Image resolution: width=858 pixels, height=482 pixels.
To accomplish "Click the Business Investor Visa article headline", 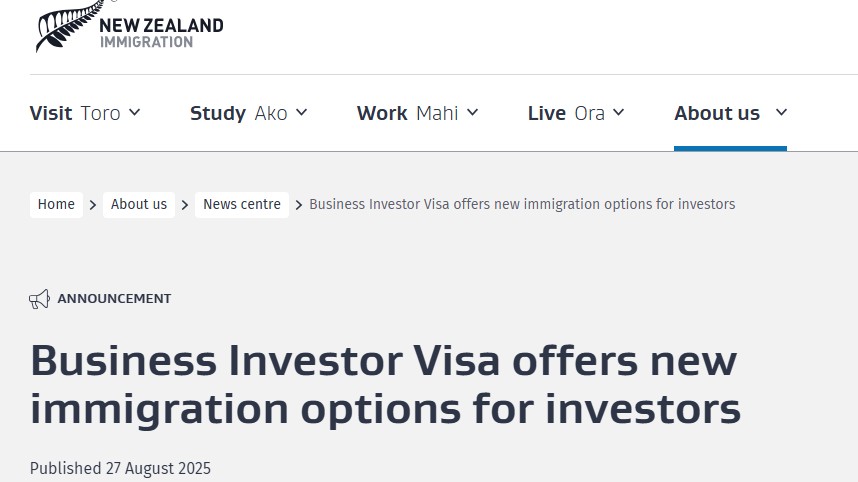I will coord(385,385).
